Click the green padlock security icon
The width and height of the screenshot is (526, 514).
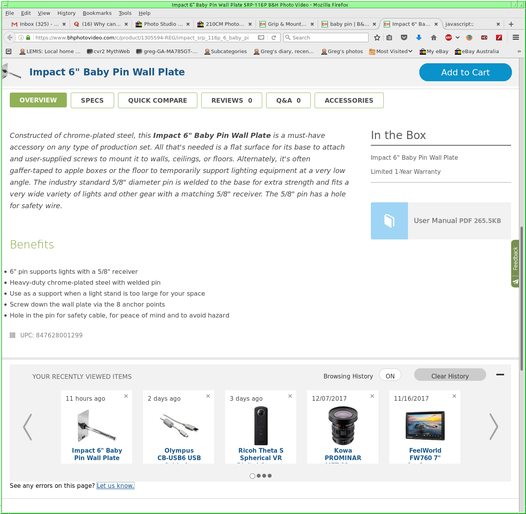point(28,38)
